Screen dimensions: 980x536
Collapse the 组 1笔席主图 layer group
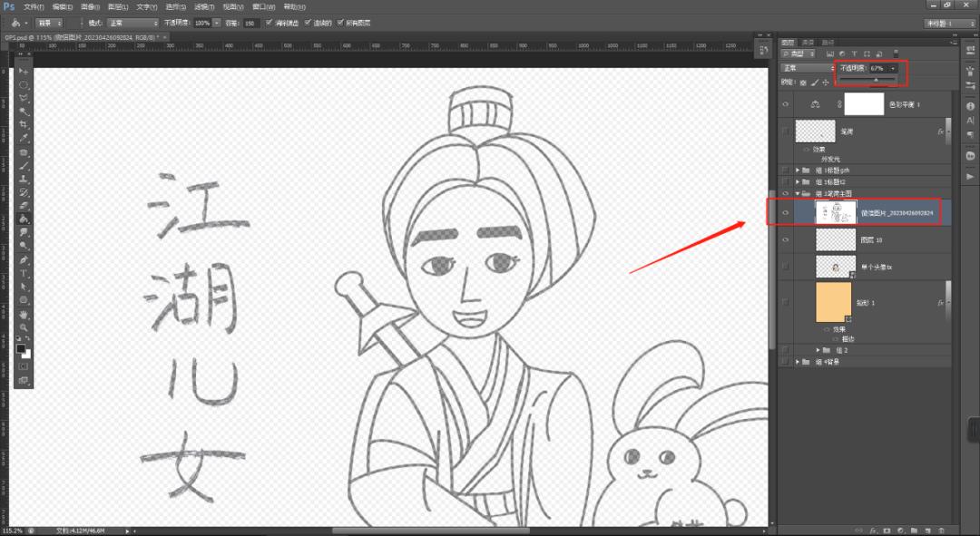(798, 193)
